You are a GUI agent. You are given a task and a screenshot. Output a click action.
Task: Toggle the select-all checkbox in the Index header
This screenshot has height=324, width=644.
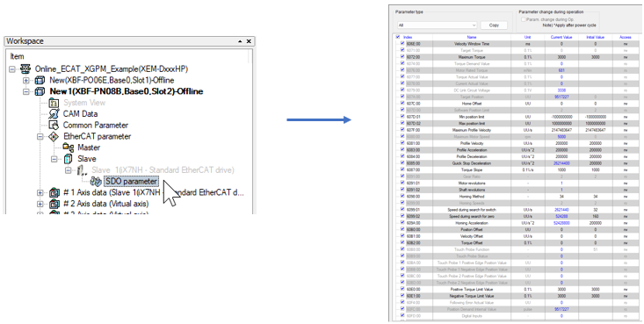pos(398,37)
